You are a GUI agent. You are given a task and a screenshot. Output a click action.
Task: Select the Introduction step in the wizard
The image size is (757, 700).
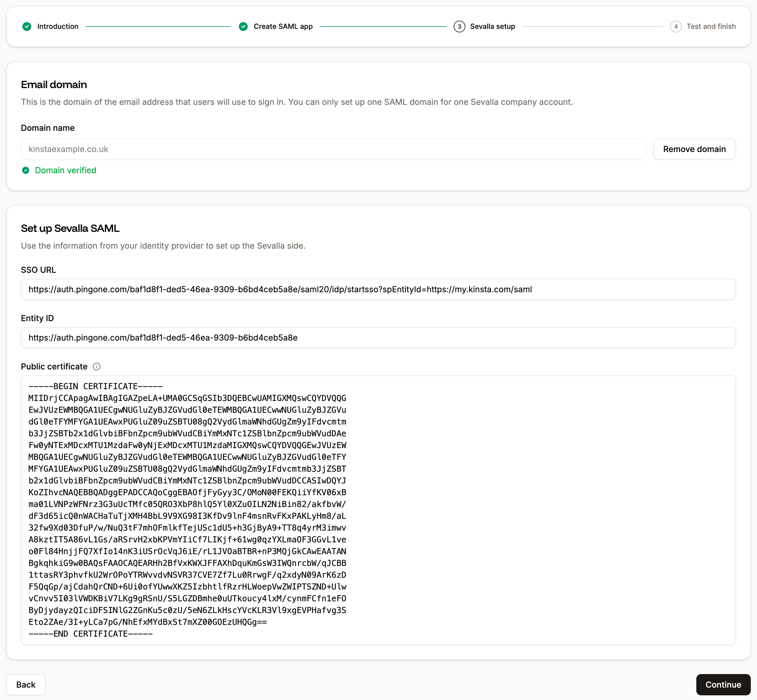[x=57, y=27]
